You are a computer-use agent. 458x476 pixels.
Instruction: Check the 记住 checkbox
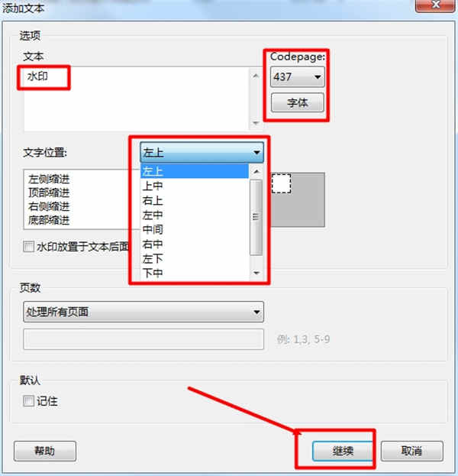pos(28,401)
